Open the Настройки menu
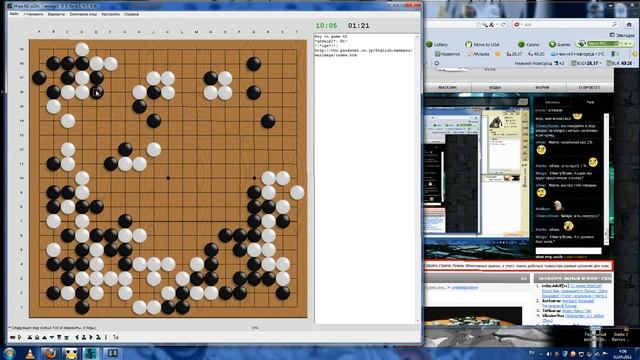Image resolution: width=640 pixels, height=360 pixels. tap(111, 14)
